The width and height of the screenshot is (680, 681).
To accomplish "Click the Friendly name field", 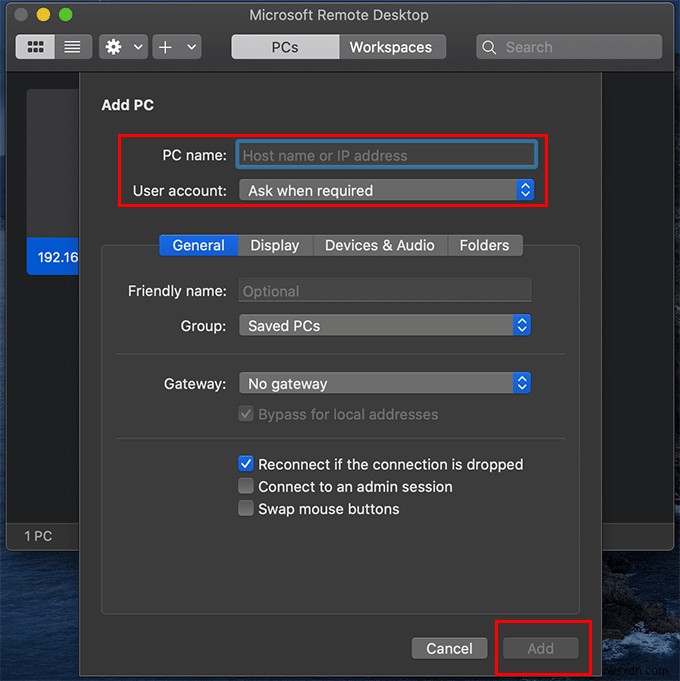I will point(385,291).
